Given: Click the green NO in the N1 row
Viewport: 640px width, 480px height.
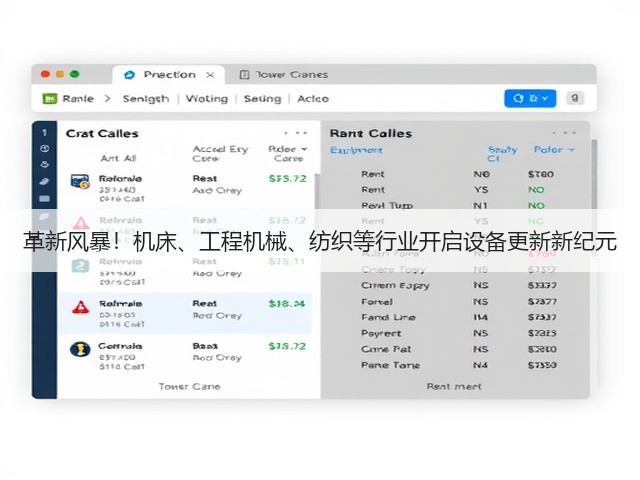Looking at the screenshot, I should click(536, 205).
